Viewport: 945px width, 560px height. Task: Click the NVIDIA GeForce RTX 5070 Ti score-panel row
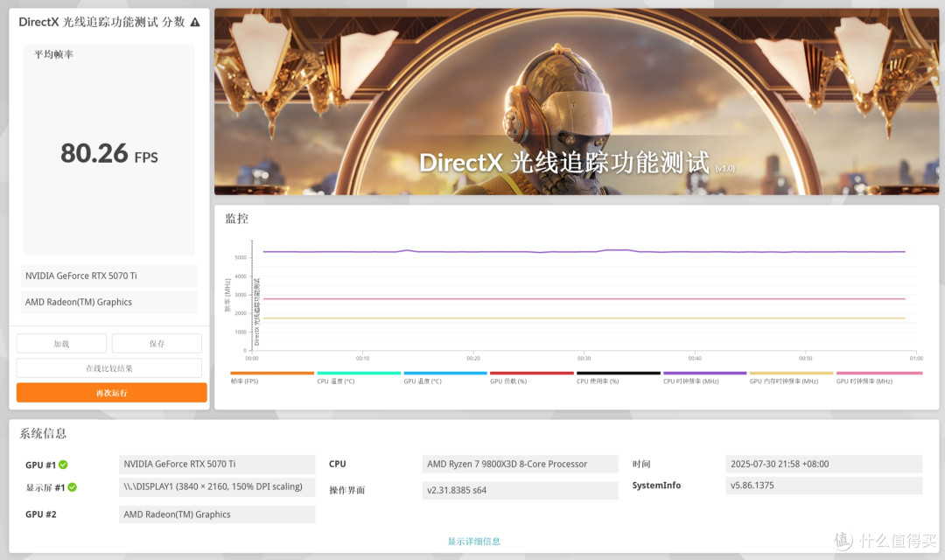(109, 276)
